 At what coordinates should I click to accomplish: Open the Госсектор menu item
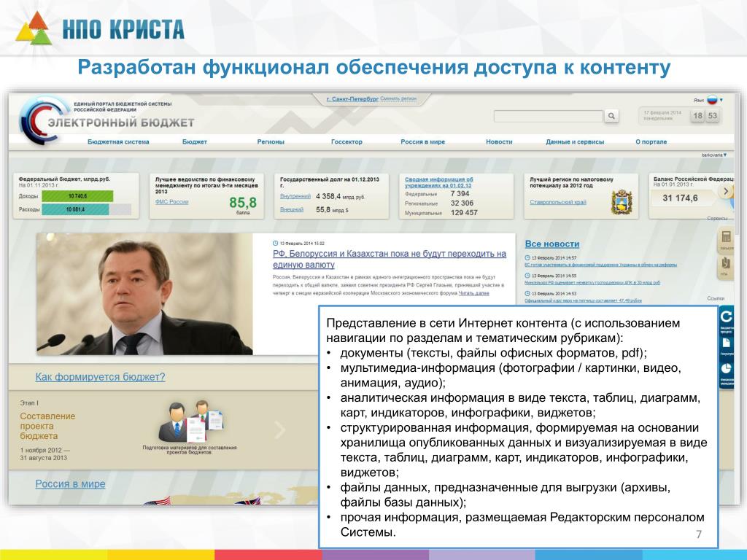pos(347,142)
